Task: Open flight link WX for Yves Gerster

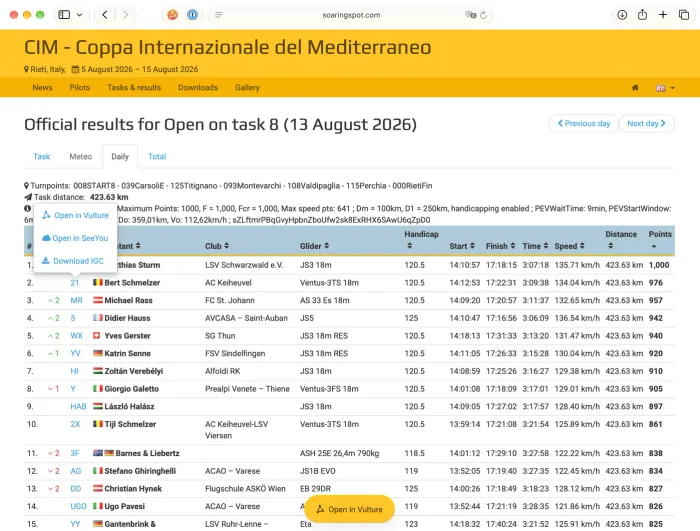Action: click(76, 336)
